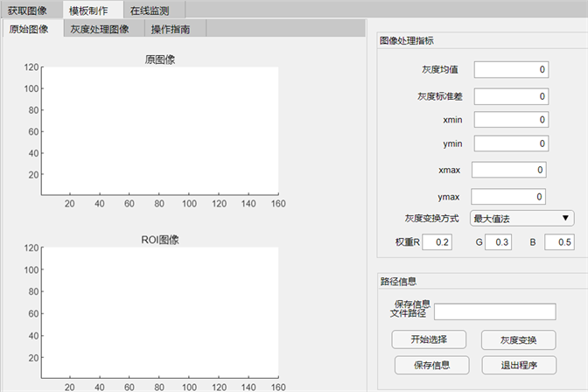Focus the 文件路径 text box
The image size is (588, 392).
pos(494,311)
